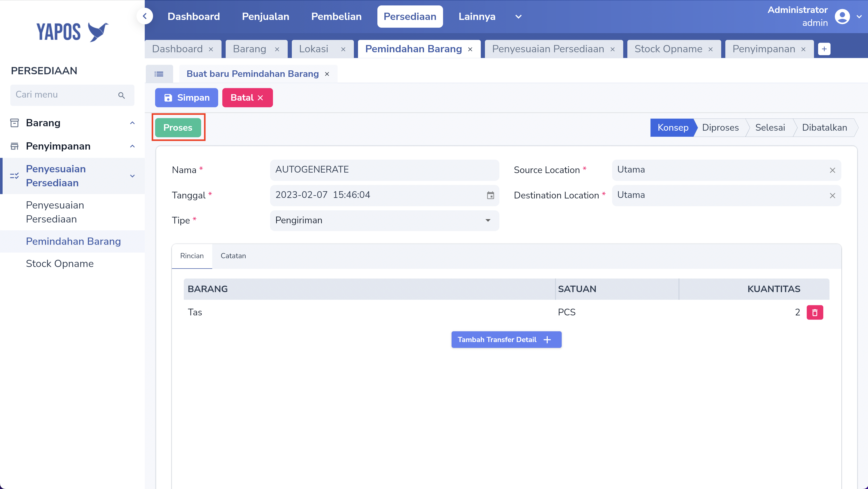Switch to the Penyimpanan tab

coord(764,49)
